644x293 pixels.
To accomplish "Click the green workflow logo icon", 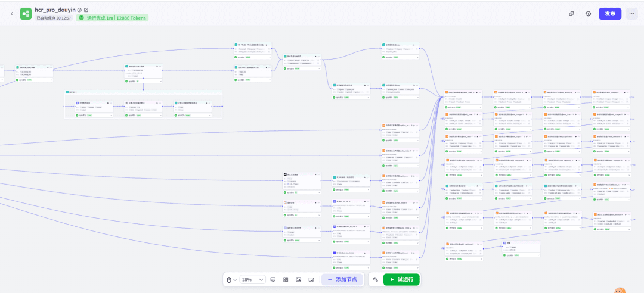I will click(x=26, y=14).
